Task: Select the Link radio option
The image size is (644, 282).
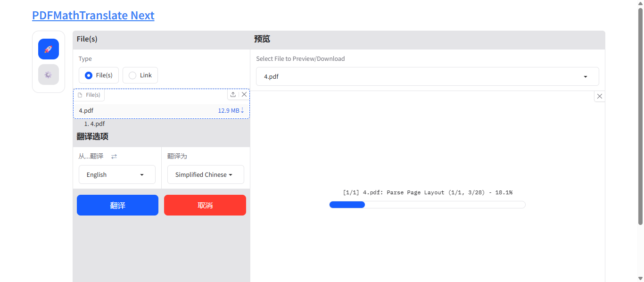Action: pos(140,75)
